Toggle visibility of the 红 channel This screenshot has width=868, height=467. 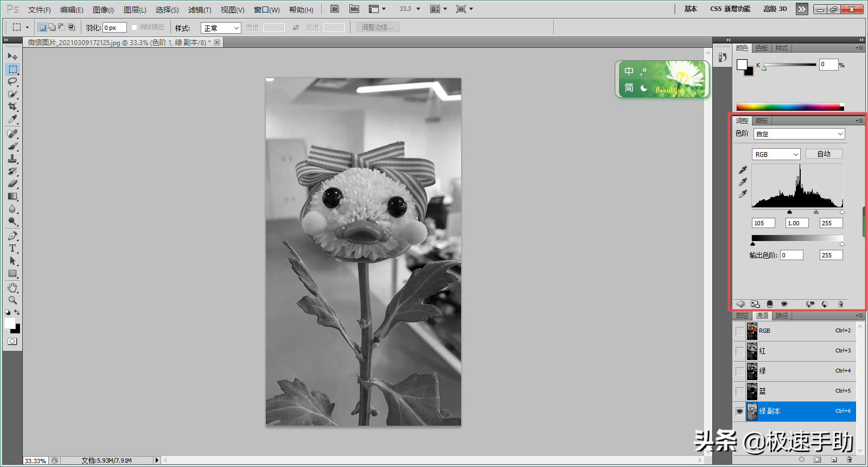coord(739,351)
